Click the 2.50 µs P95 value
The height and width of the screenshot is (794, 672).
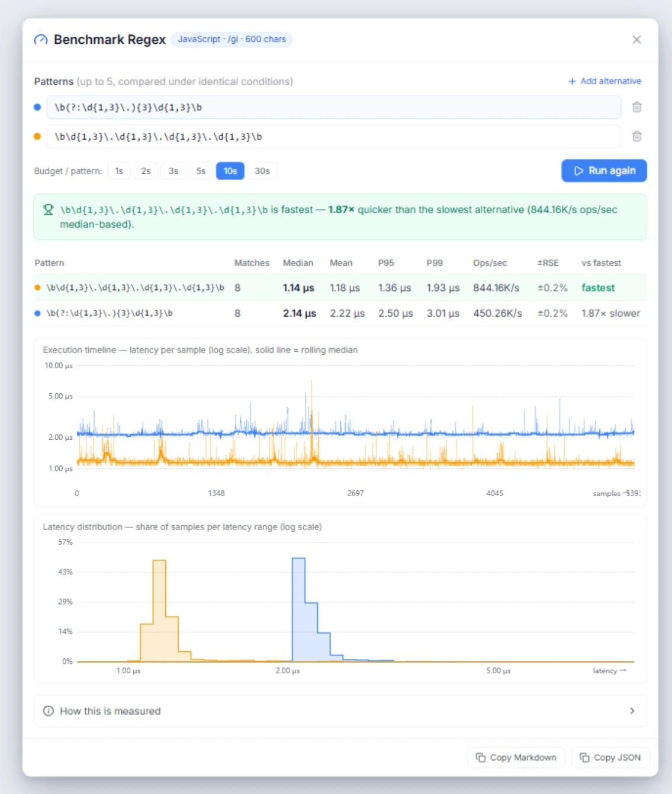tap(396, 313)
